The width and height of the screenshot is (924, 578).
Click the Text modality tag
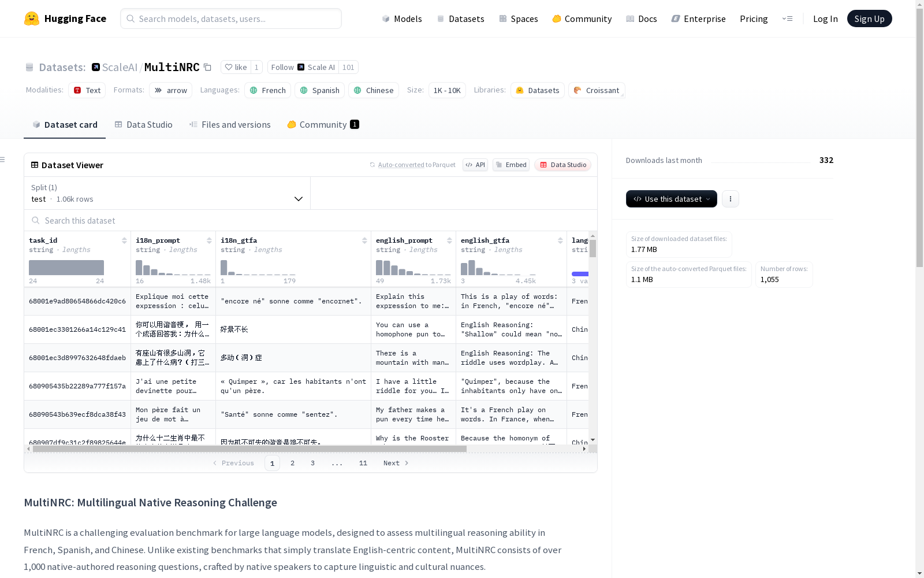(87, 90)
